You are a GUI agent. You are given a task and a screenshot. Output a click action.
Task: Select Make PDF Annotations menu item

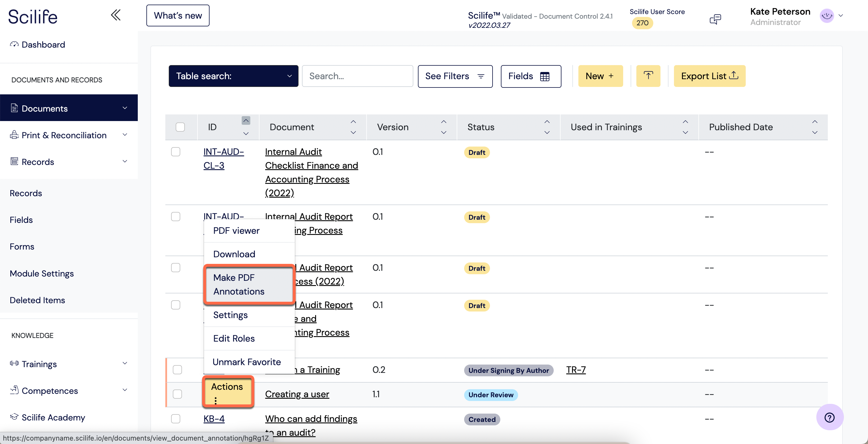click(249, 285)
